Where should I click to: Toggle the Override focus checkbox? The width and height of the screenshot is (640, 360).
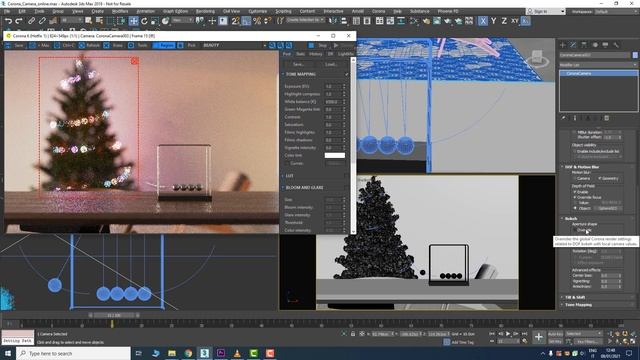tap(575, 197)
